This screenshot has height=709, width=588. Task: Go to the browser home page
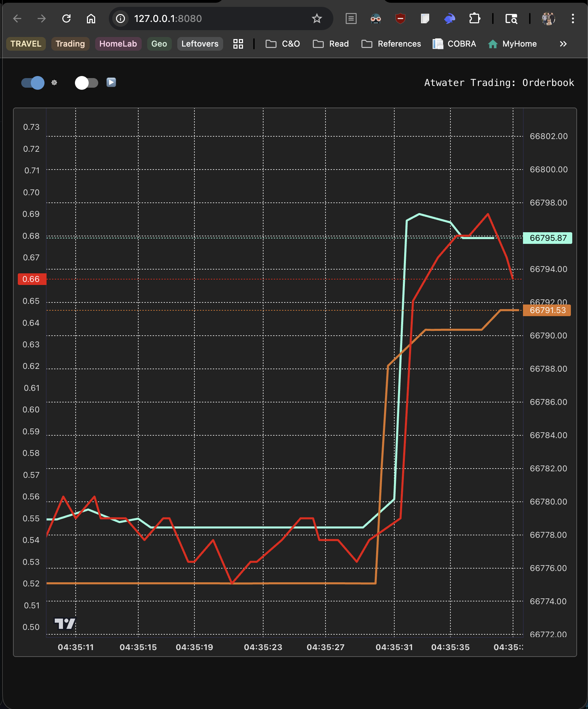(91, 18)
